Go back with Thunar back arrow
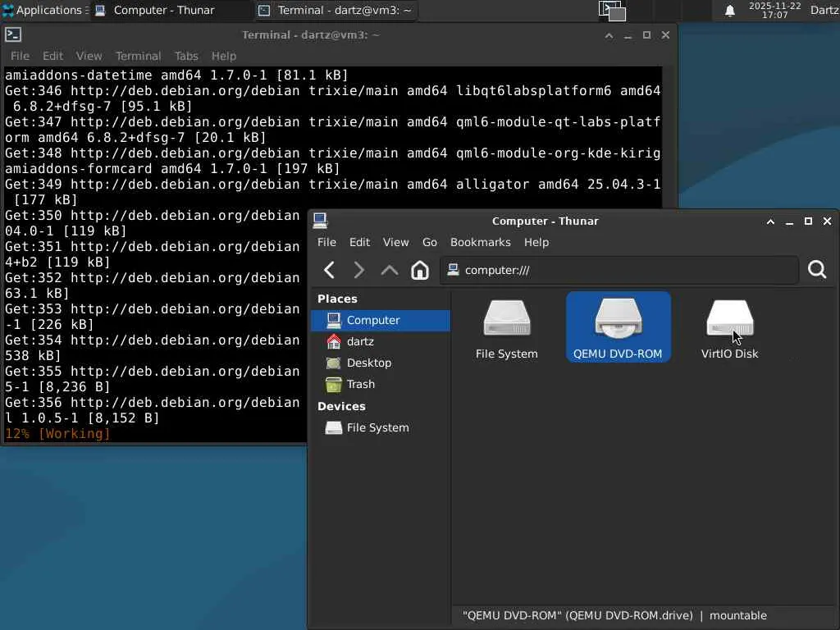 [330, 270]
